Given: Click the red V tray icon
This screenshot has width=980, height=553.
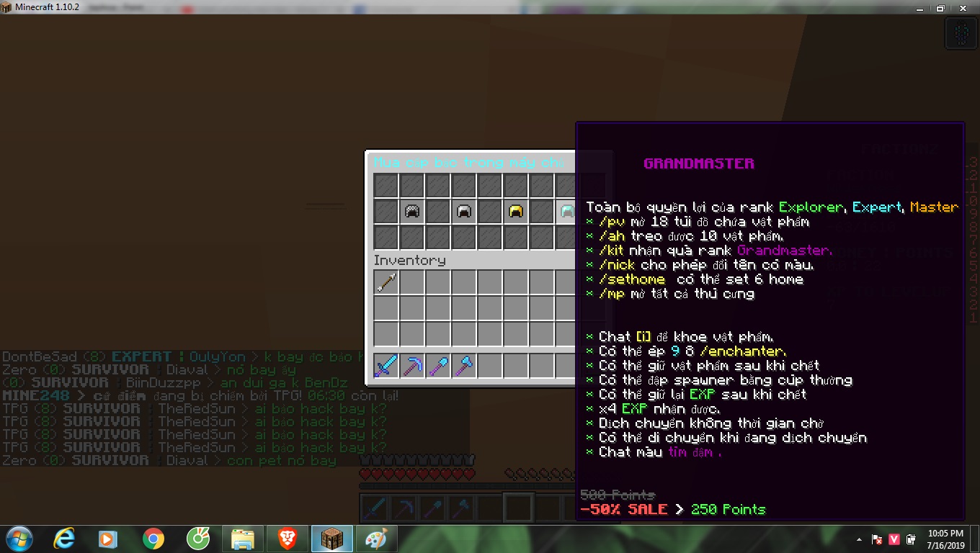Looking at the screenshot, I should [894, 539].
